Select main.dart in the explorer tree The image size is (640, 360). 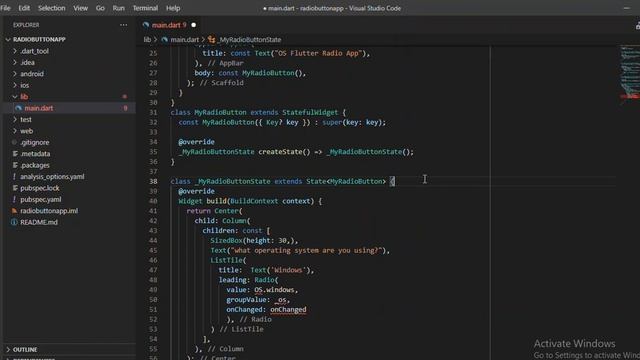click(x=39, y=108)
